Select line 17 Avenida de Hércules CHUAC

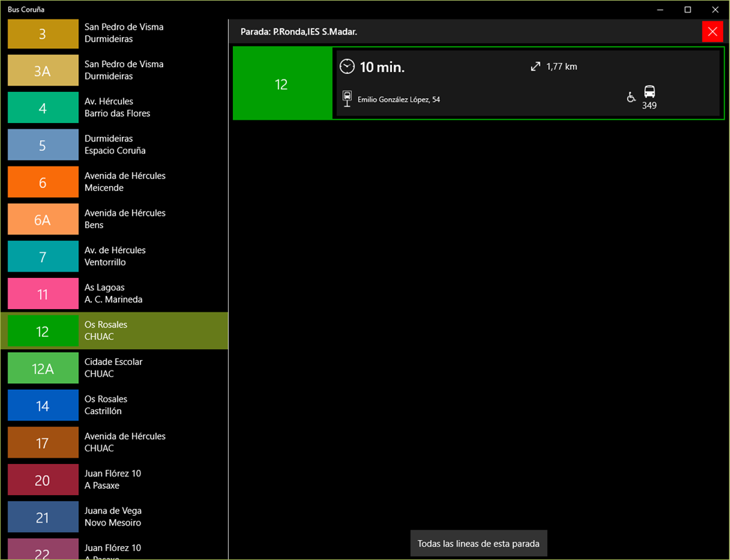[x=115, y=442]
